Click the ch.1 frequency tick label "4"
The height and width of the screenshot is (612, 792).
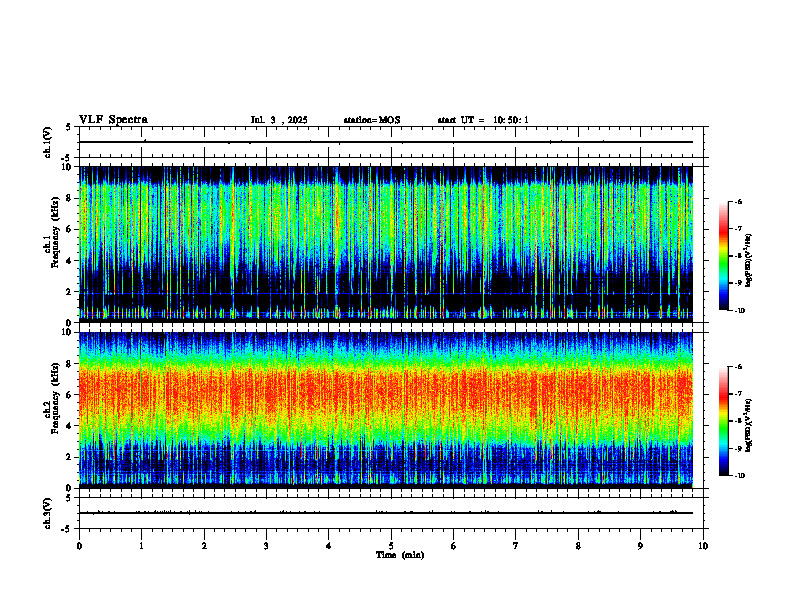[69, 261]
